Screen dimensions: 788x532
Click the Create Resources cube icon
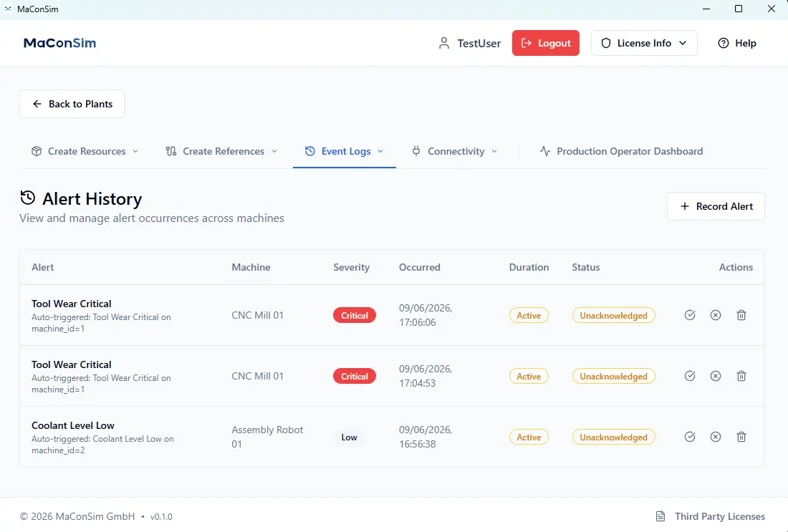click(x=37, y=151)
